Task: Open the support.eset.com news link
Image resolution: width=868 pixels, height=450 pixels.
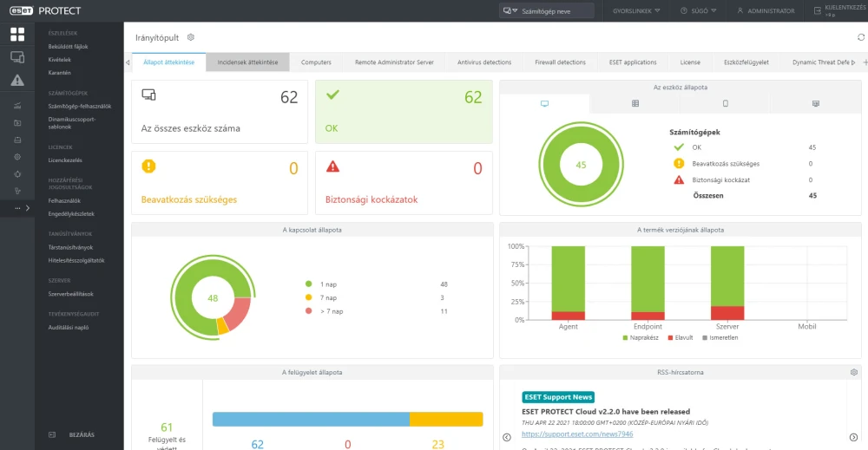Action: [x=577, y=434]
